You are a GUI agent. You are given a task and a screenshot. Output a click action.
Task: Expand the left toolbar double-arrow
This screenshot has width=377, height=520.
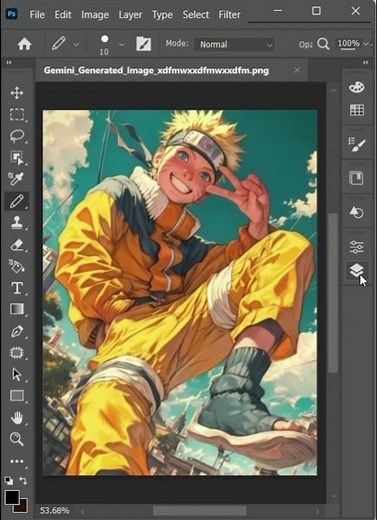click(x=9, y=62)
